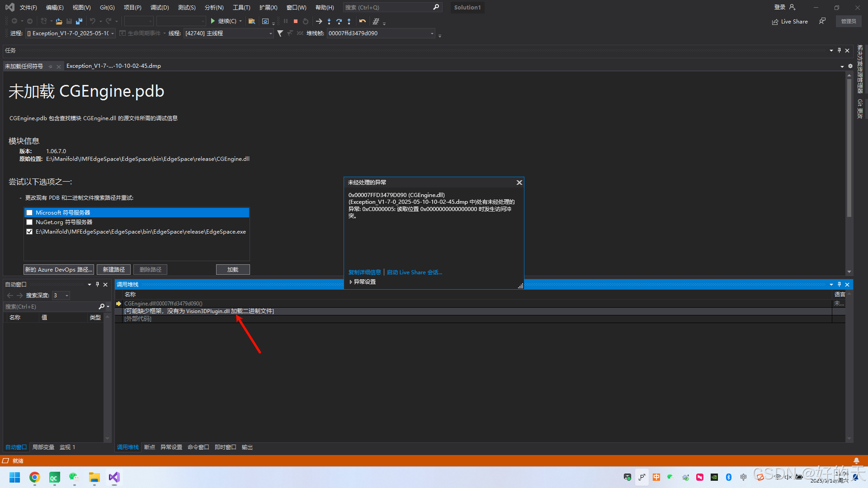Image resolution: width=868 pixels, height=488 pixels.
Task: Click the Step Into arrow icon
Action: [x=329, y=21]
